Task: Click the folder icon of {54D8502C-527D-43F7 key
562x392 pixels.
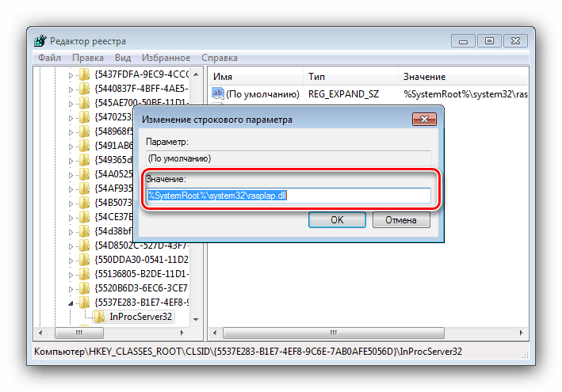Action: [84, 245]
